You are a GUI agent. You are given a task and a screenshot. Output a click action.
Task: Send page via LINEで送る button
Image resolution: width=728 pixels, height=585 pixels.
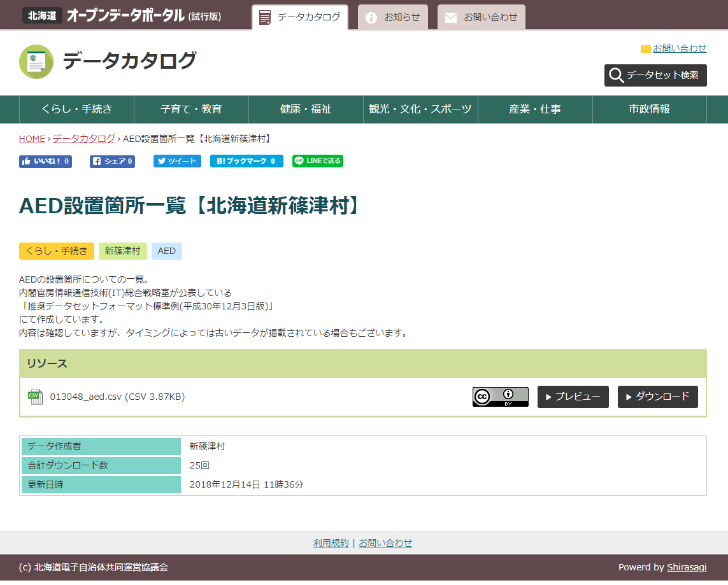point(317,162)
